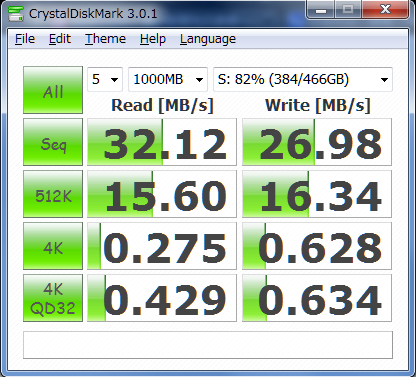
Task: Start the 512K random test
Action: 53,194
